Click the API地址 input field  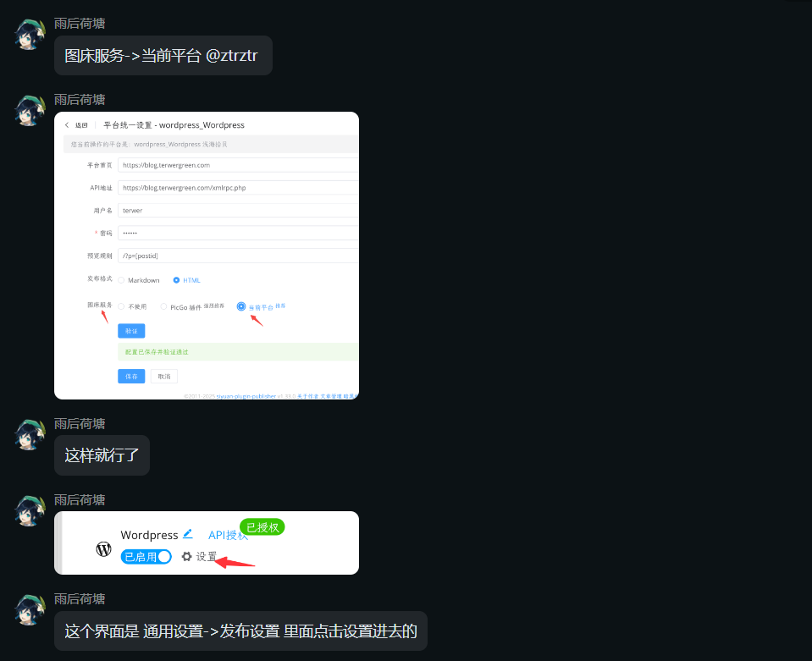pyautogui.click(x=237, y=187)
